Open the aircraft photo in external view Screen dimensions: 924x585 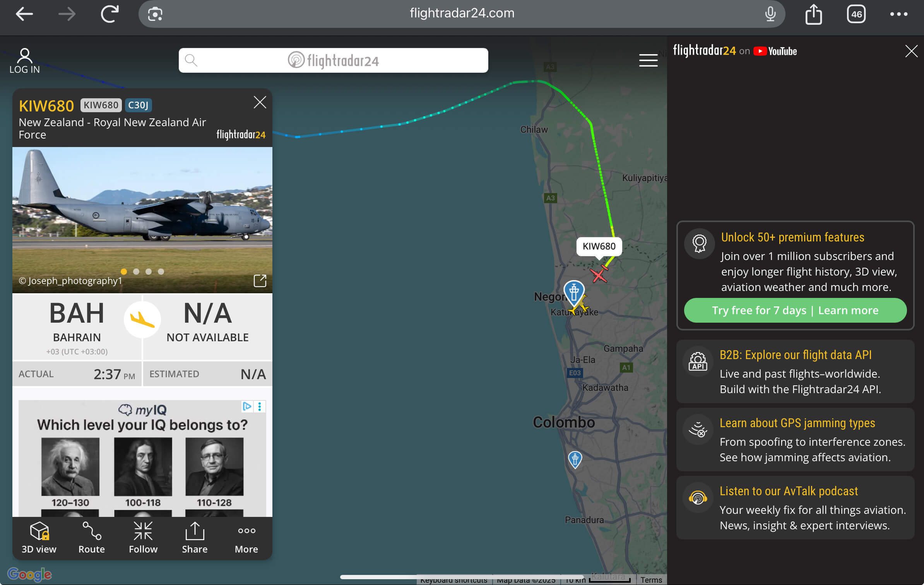tap(260, 281)
